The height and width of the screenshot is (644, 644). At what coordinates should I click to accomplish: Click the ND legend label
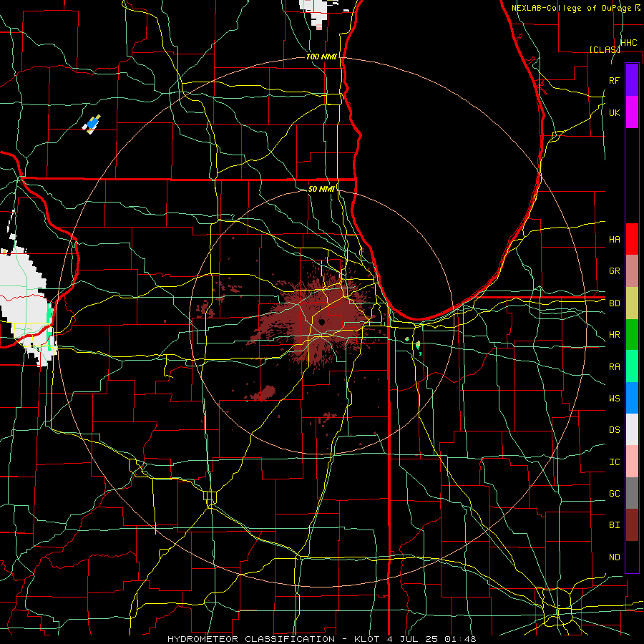(615, 557)
